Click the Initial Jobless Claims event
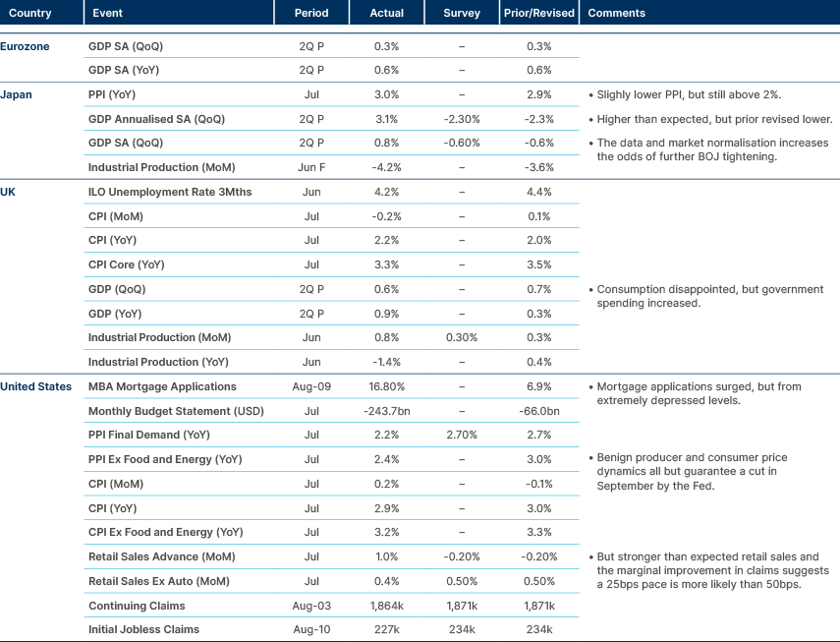 [143, 629]
